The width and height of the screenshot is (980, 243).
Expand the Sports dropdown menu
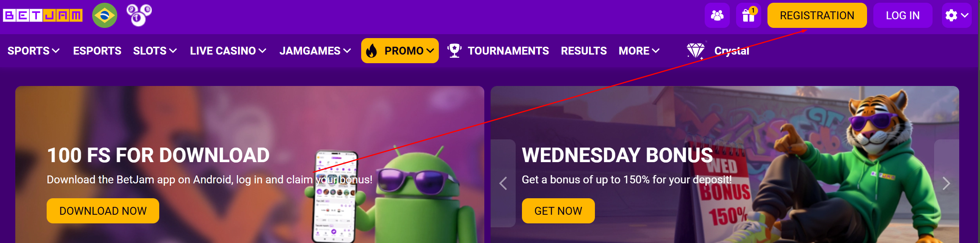click(33, 51)
